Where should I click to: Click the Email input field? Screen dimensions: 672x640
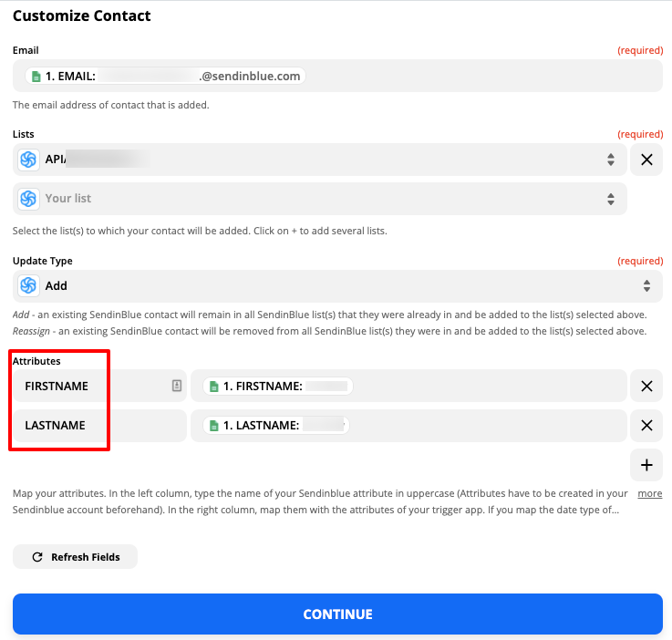pyautogui.click(x=337, y=76)
